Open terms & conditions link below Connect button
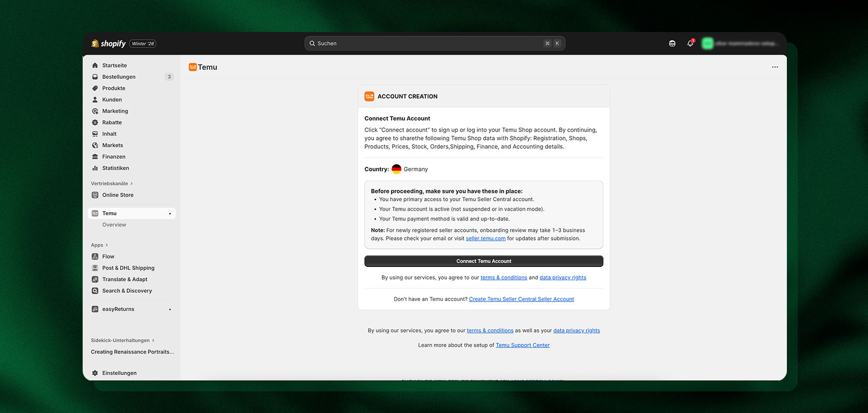This screenshot has height=413, width=868. (504, 278)
